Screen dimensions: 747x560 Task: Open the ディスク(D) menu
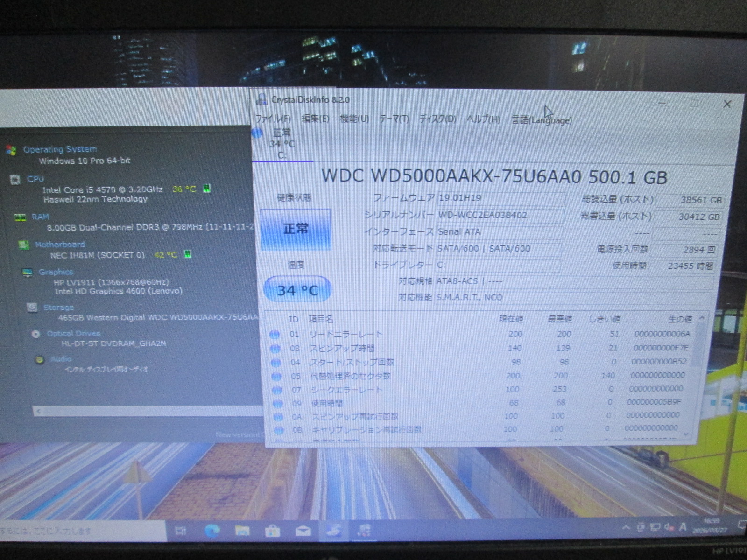tap(437, 119)
